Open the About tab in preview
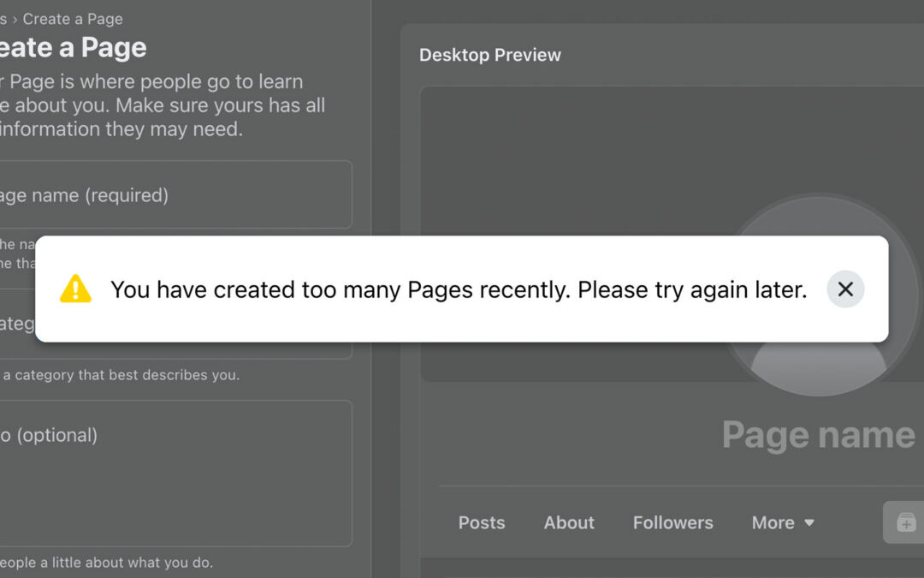Viewport: 924px width, 578px height. click(x=569, y=522)
